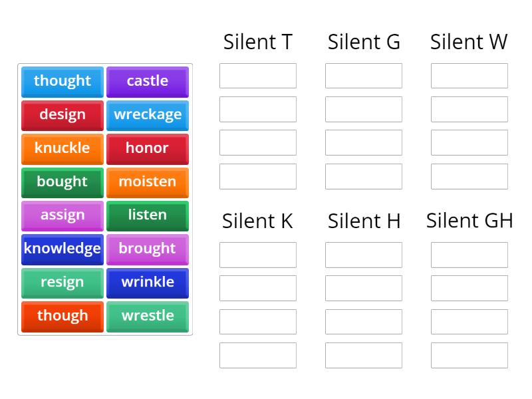Click the "wrinkle" word card
Screen dimensions: 532x399
point(148,283)
